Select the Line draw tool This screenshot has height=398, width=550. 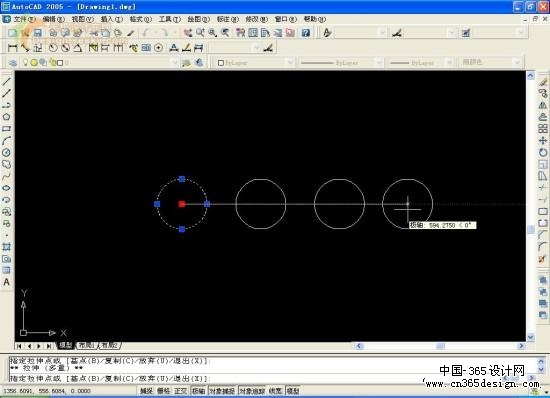[x=7, y=82]
